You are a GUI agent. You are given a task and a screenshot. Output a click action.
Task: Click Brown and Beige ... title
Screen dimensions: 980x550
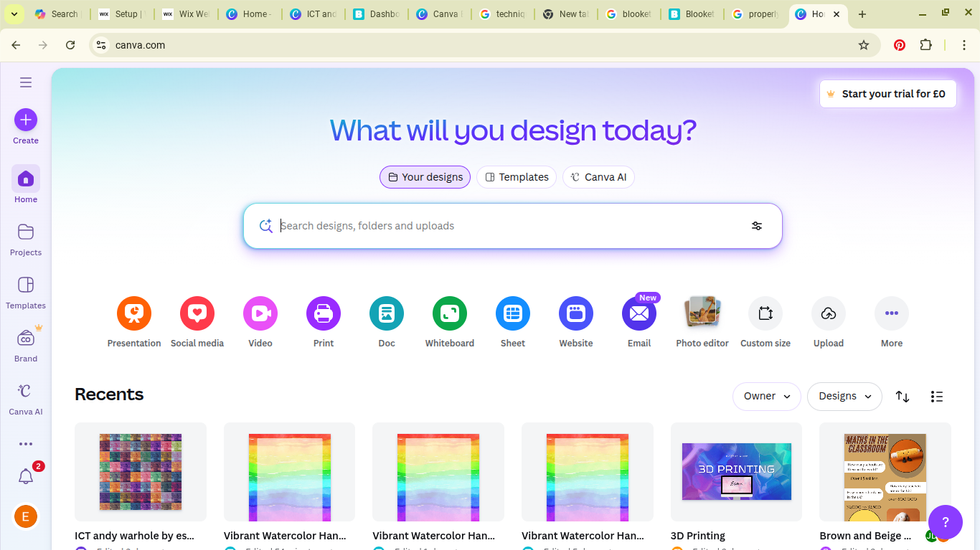(865, 536)
